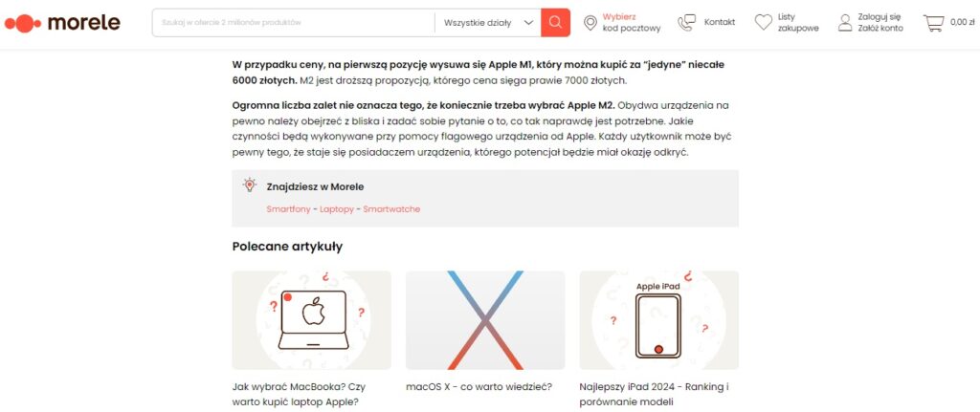This screenshot has height=412, width=980.
Task: Click the morele logo
Action: [62, 23]
